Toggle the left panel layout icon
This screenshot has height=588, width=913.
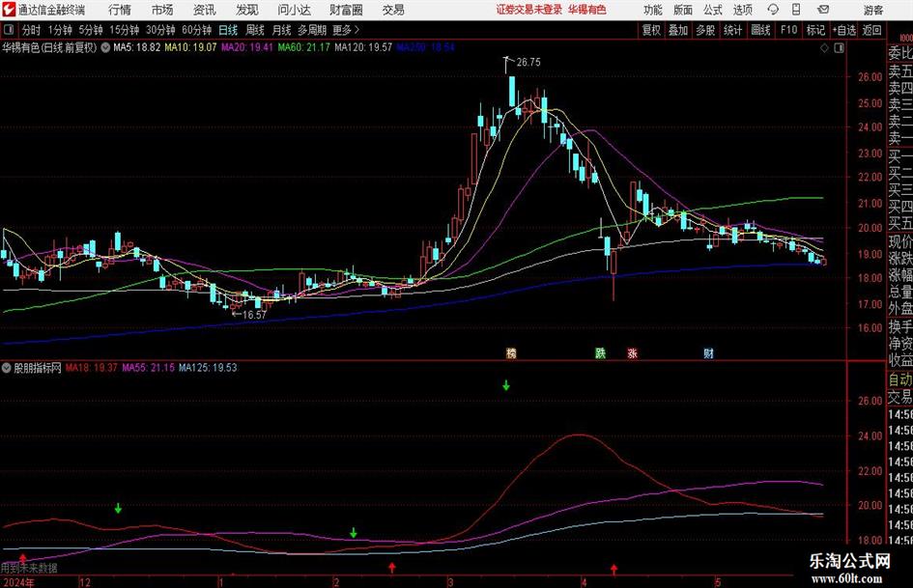pyautogui.click(x=9, y=30)
